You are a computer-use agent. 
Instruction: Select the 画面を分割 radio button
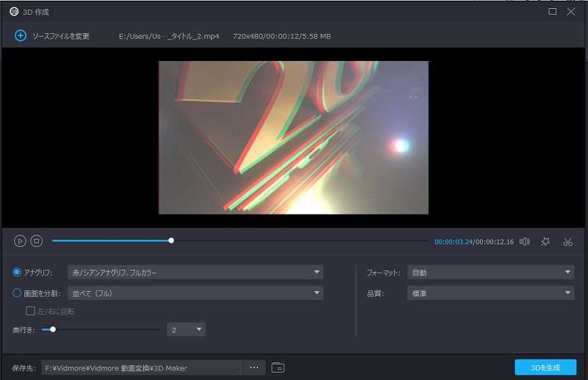(18, 293)
